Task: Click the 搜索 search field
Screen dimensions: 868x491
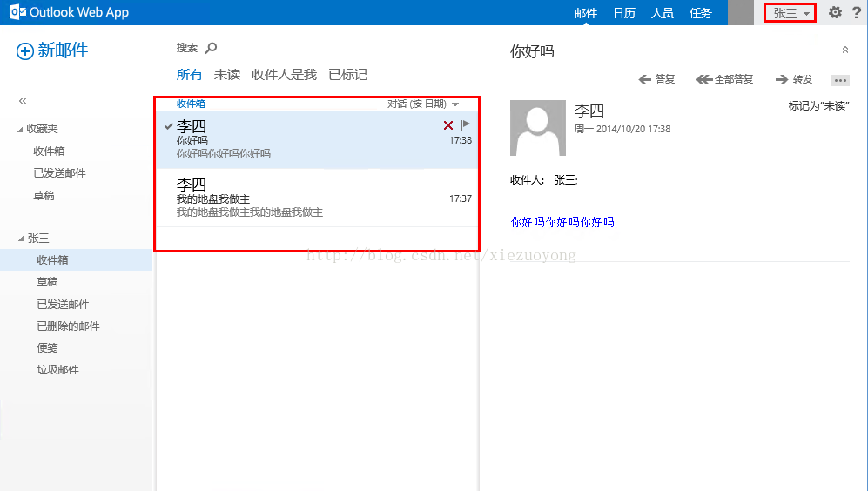Action: tap(187, 48)
